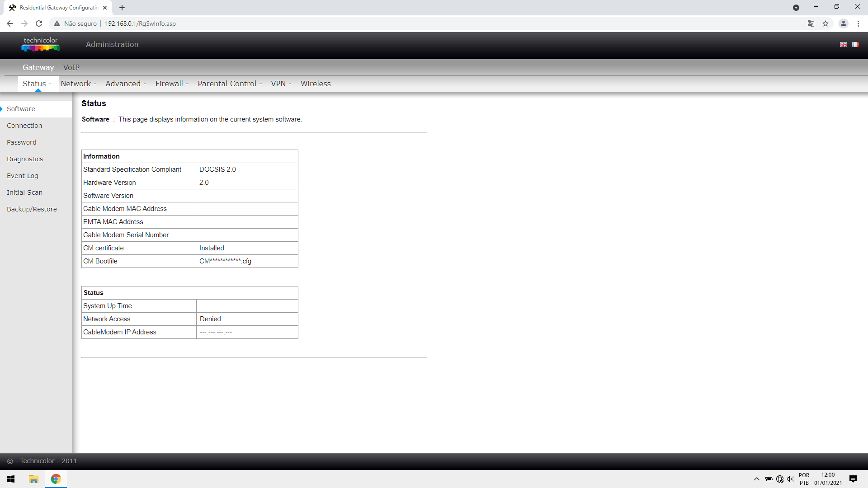Click the Windows Start menu icon
The image size is (868, 488).
coord(11,479)
